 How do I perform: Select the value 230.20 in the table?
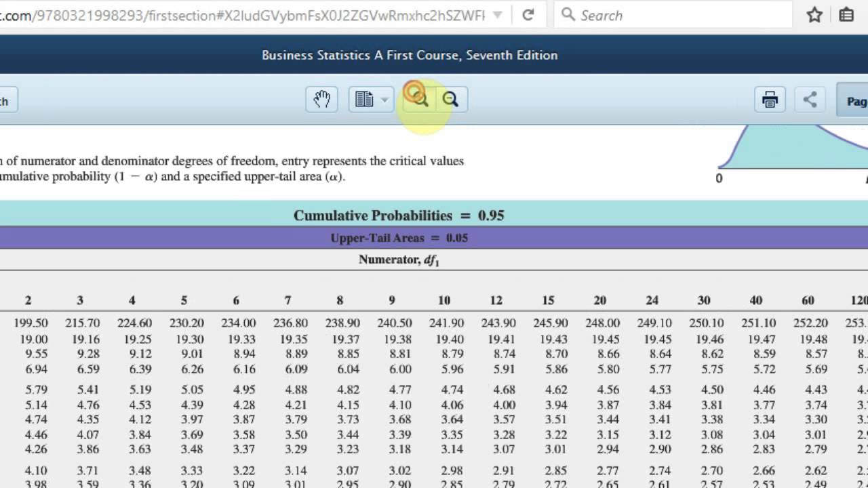[x=186, y=323]
